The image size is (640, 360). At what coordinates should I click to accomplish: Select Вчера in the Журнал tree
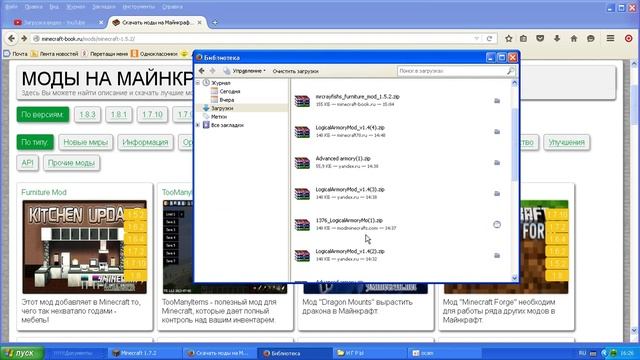pyautogui.click(x=227, y=100)
